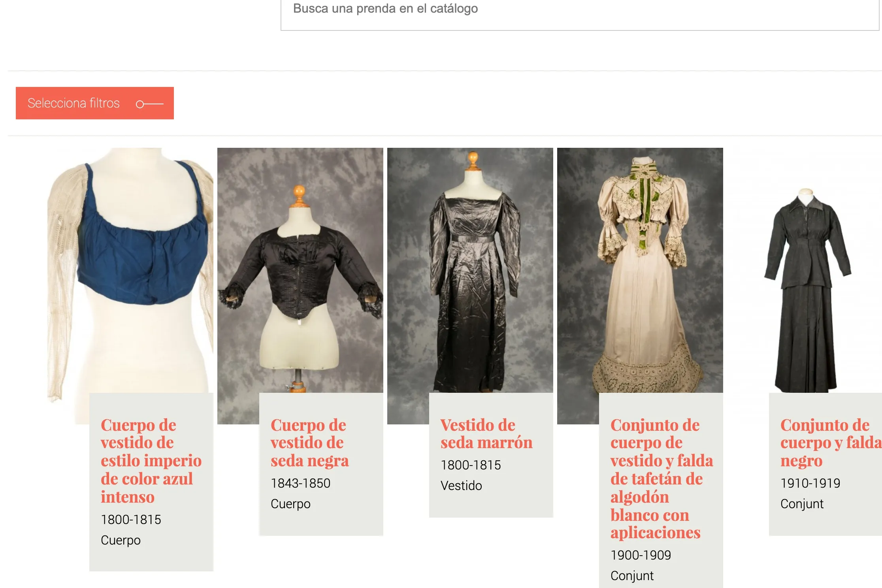This screenshot has height=588, width=882.
Task: Click date 1910-1919 on black ensemble card
Action: pyautogui.click(x=810, y=483)
